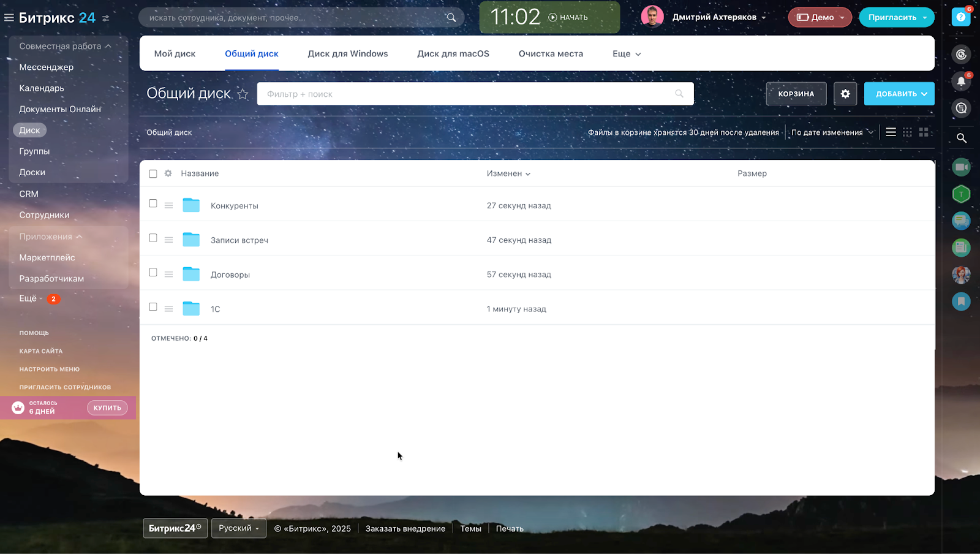Open disk settings gear next to Корзина
The width and height of the screenshot is (980, 554).
tap(845, 94)
